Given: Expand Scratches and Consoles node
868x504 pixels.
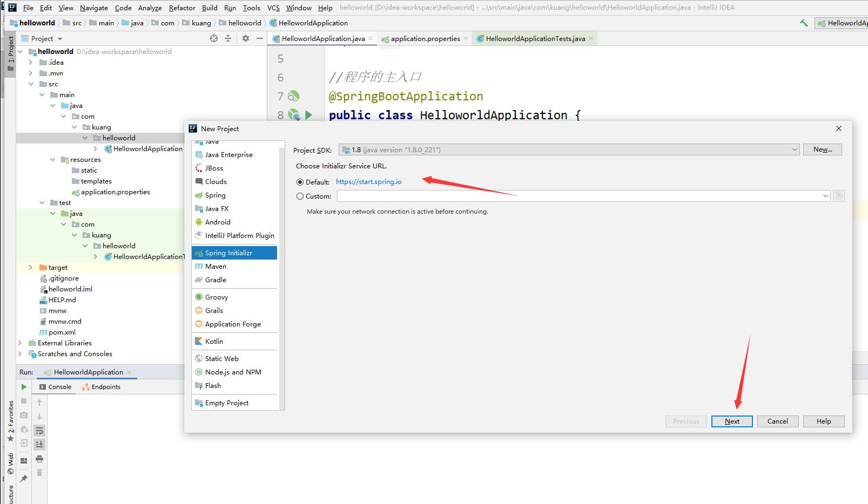Looking at the screenshot, I should pyautogui.click(x=20, y=354).
